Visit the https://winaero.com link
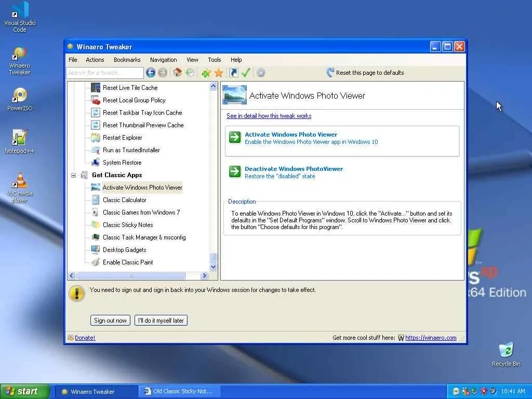Viewport: 532px width, 399px height. click(431, 338)
